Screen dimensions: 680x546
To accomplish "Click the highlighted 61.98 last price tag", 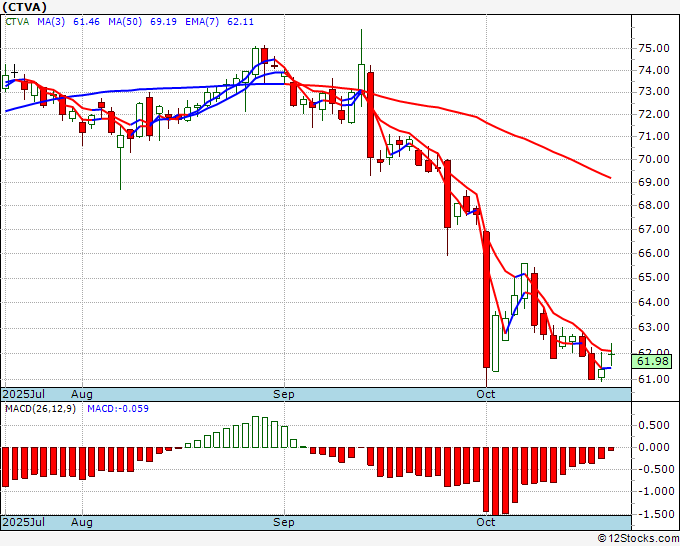I will click(652, 361).
